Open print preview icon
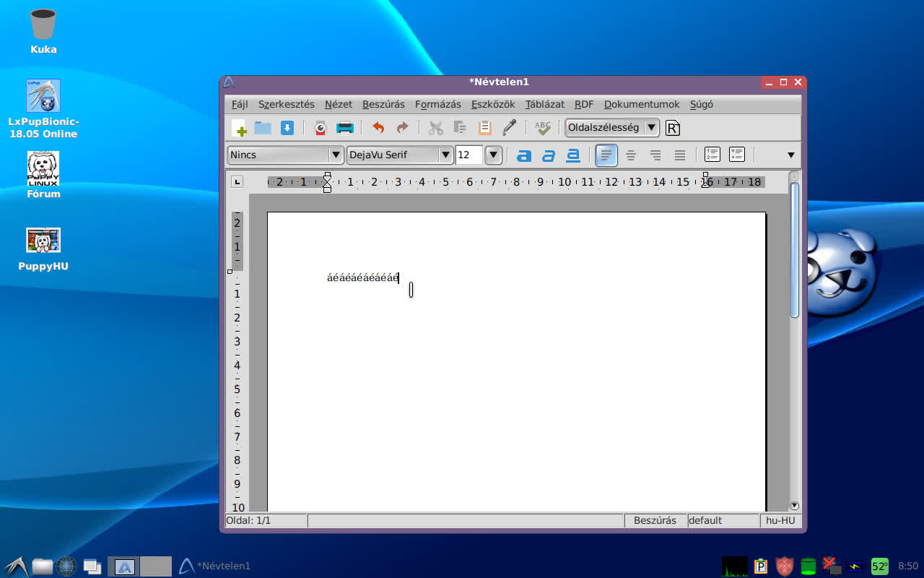924x578 pixels. click(321, 128)
